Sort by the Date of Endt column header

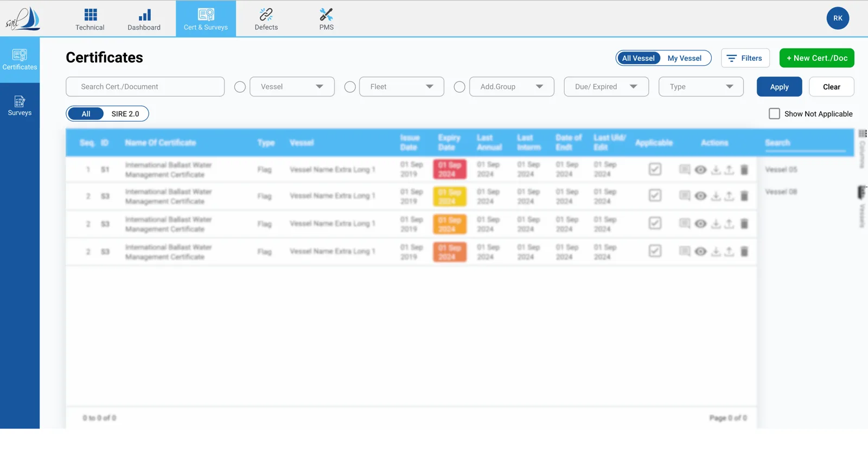click(569, 143)
